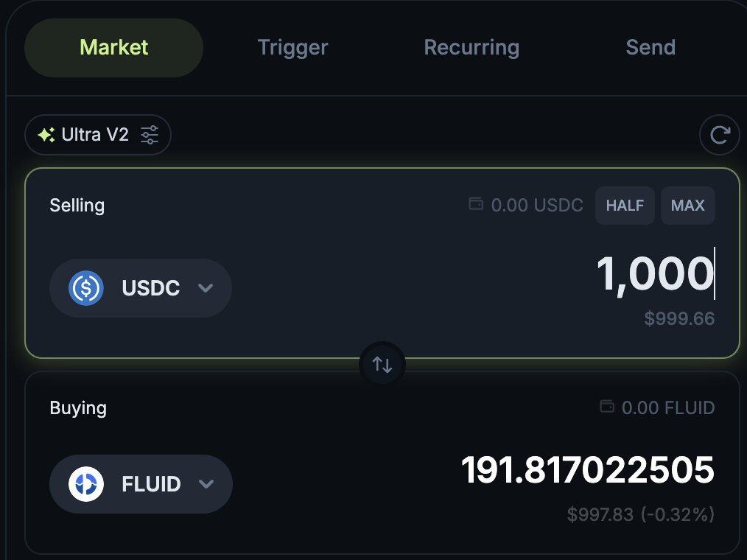Click the HALF amount button
The height and width of the screenshot is (560, 747).
pos(625,206)
